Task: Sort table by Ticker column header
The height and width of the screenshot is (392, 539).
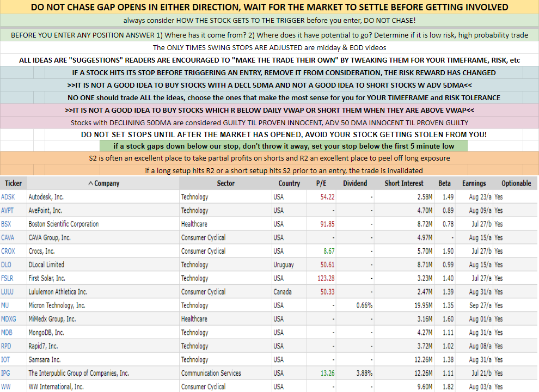Action: click(13, 183)
